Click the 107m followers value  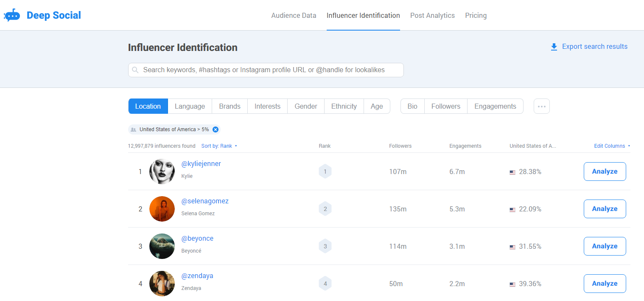click(398, 172)
